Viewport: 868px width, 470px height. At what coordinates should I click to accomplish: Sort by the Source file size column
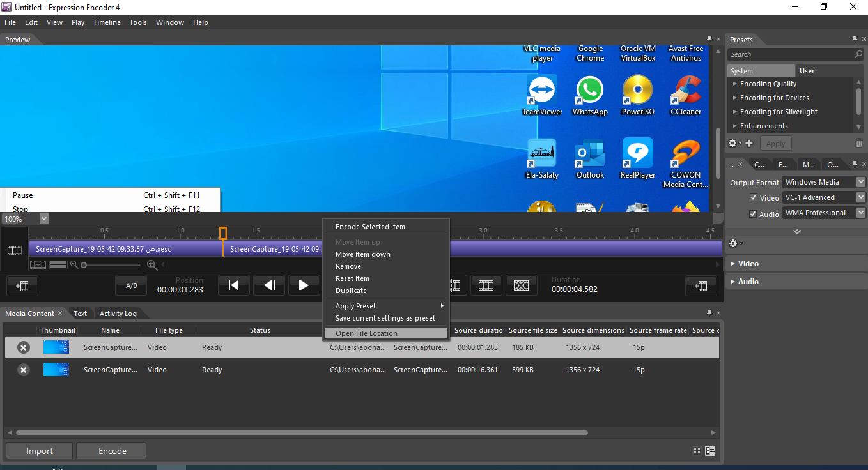pos(533,330)
